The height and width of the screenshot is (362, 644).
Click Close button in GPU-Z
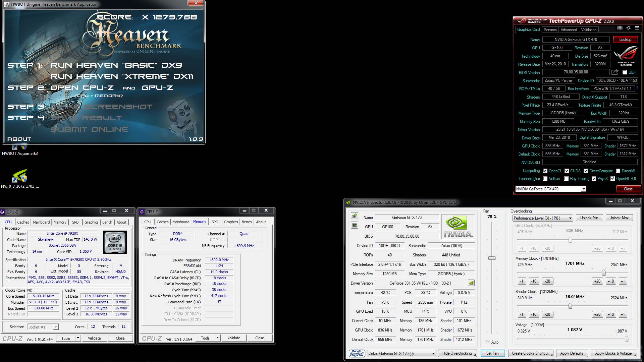tap(628, 189)
